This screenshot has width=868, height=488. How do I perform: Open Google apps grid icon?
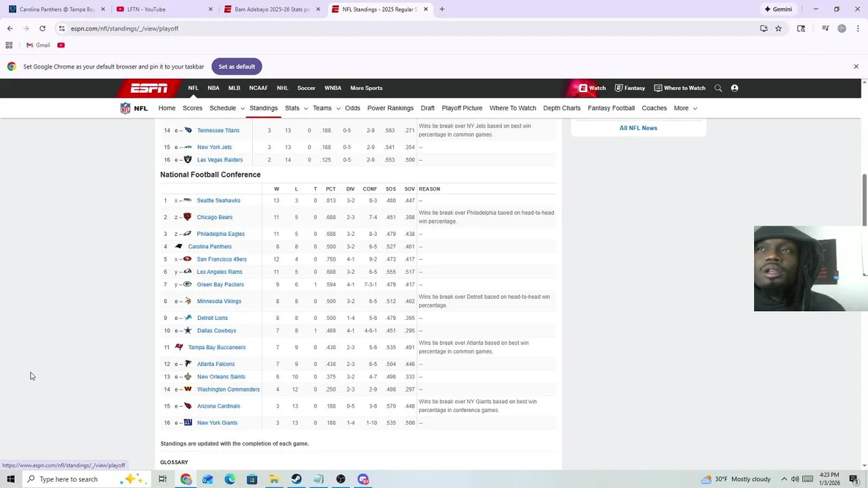click(9, 45)
